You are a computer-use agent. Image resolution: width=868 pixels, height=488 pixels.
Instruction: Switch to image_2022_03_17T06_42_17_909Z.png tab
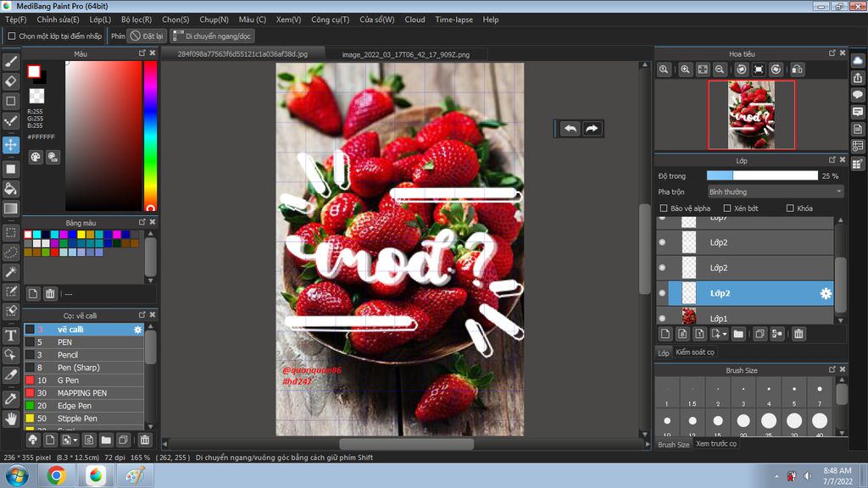(x=406, y=54)
